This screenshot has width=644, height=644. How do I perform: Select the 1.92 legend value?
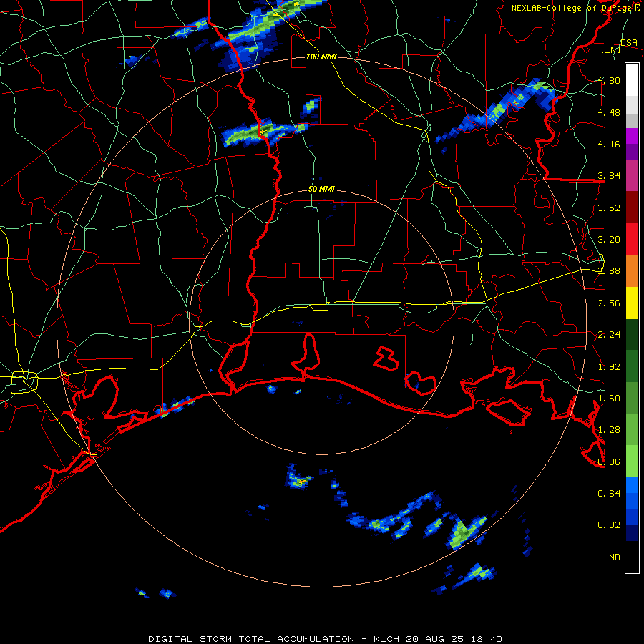(609, 367)
